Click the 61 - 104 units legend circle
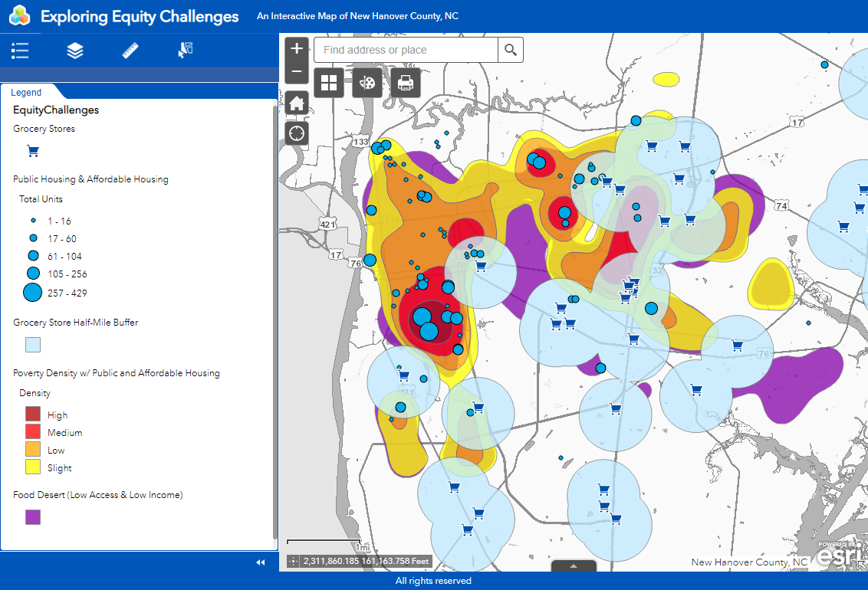Screen dimensions: 868x590 (x=33, y=255)
